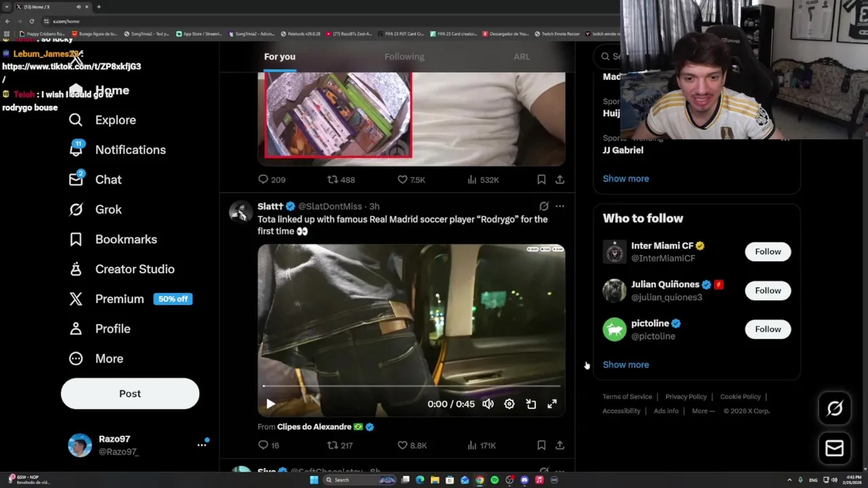The width and height of the screenshot is (868, 488).
Task: Open Privacy Policy link
Action: point(686,396)
